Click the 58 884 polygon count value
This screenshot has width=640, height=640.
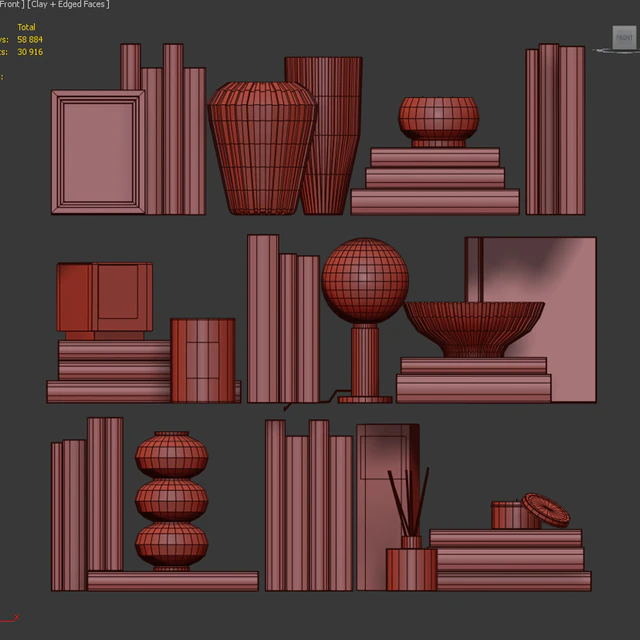click(x=30, y=40)
